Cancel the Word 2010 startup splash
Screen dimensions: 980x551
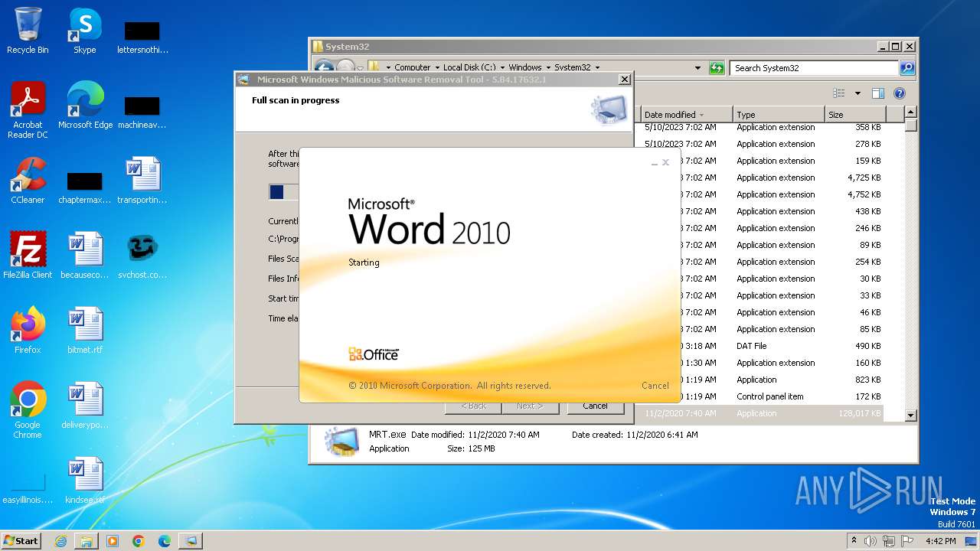[x=655, y=386]
